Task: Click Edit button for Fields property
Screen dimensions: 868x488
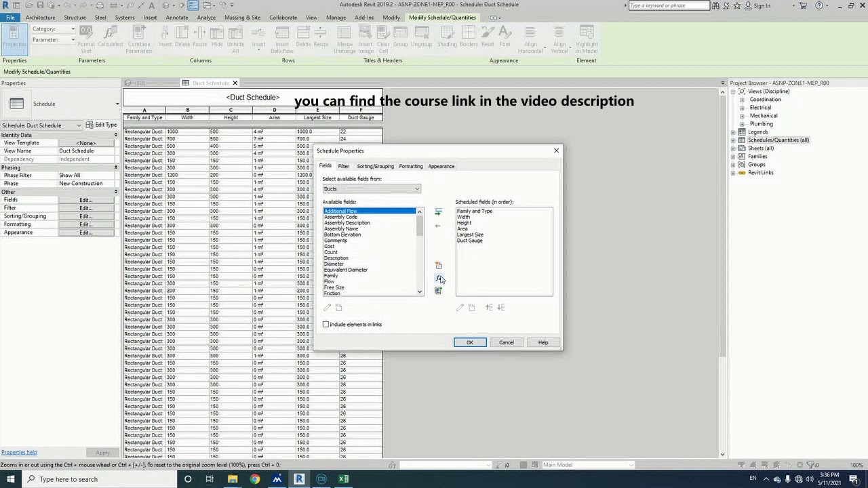Action: point(85,200)
